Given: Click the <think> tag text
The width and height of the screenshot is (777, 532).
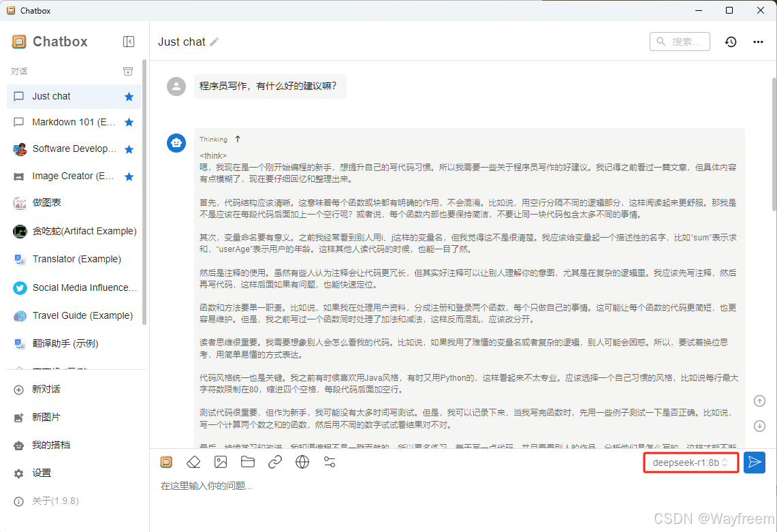Looking at the screenshot, I should point(213,156).
